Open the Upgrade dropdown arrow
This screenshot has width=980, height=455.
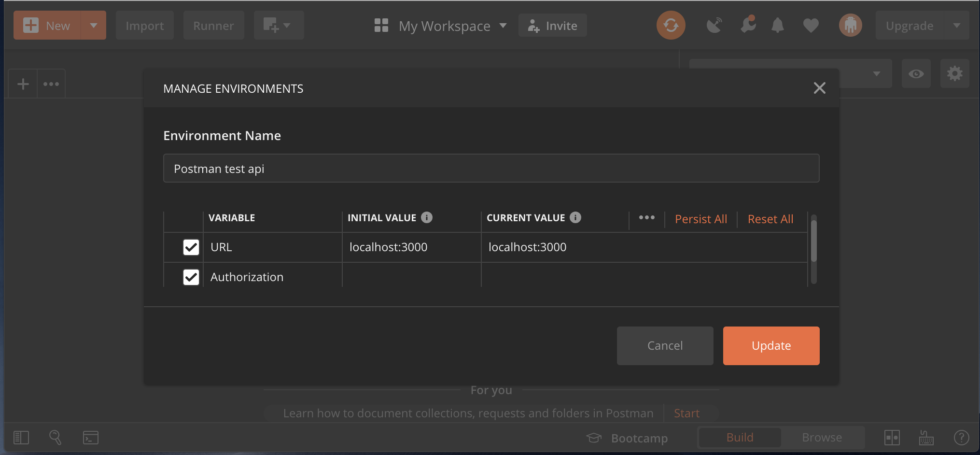click(957, 26)
